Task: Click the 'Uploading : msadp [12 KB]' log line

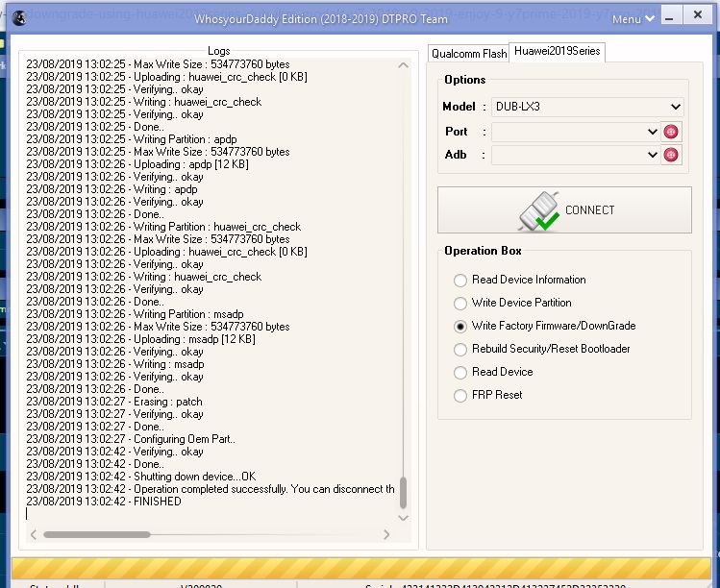Action: [x=141, y=339]
